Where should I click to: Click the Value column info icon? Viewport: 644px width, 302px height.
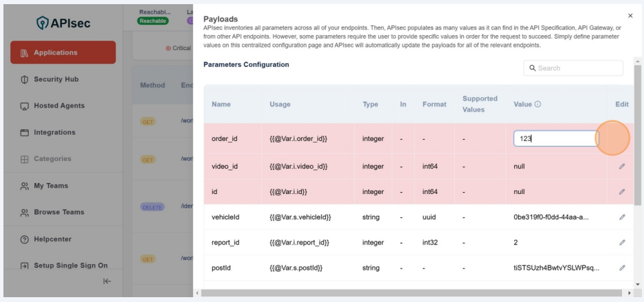[537, 105]
